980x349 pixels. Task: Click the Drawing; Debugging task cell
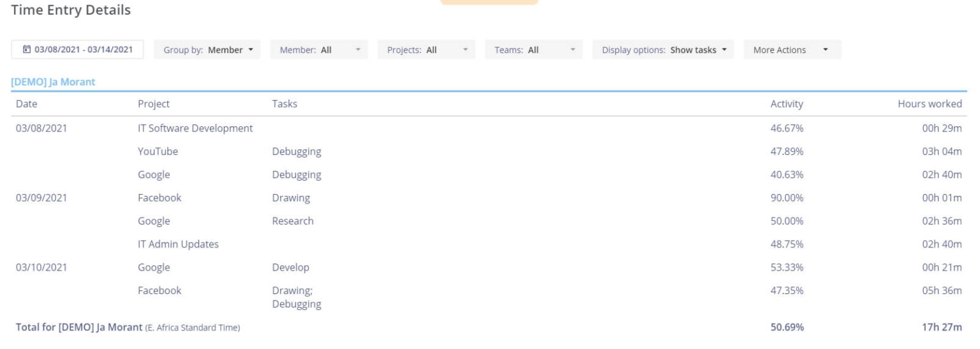pos(297,297)
